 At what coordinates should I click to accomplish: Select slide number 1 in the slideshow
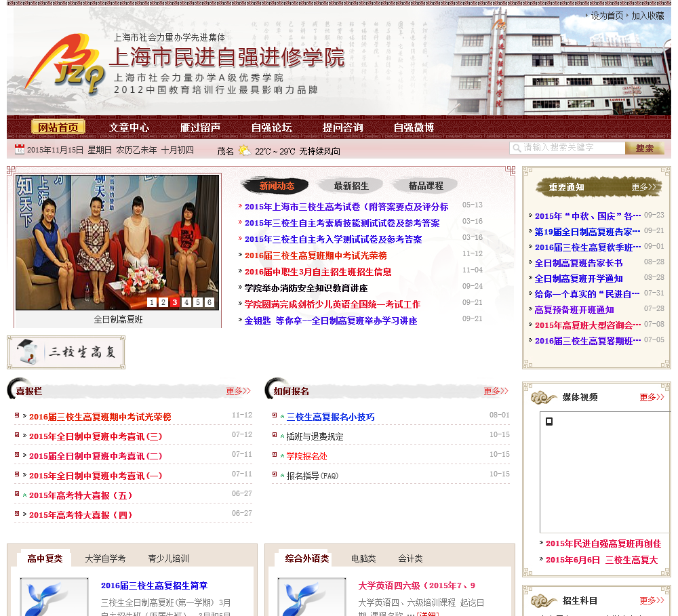pyautogui.click(x=152, y=302)
